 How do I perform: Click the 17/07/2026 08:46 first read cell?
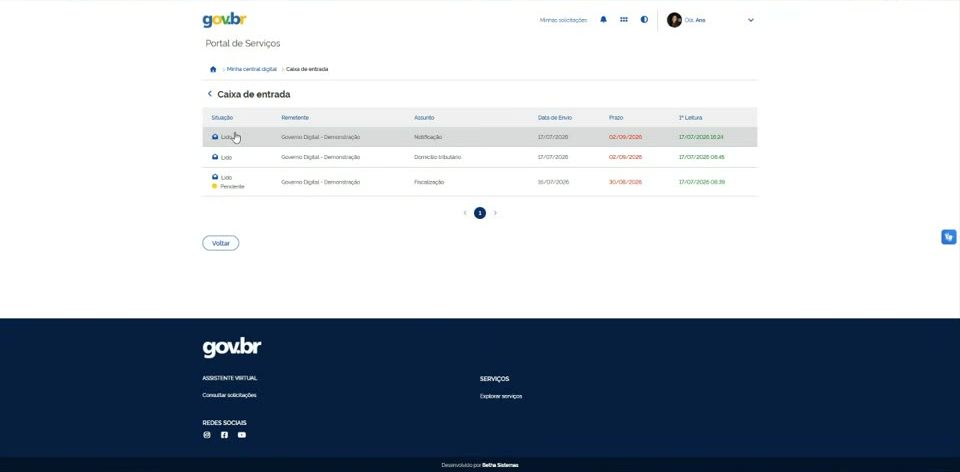(702, 157)
